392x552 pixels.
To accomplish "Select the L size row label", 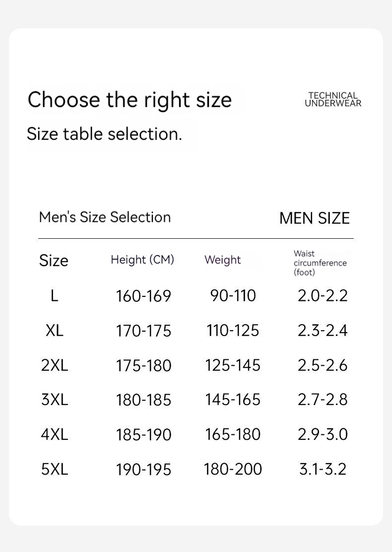I will 55,296.
